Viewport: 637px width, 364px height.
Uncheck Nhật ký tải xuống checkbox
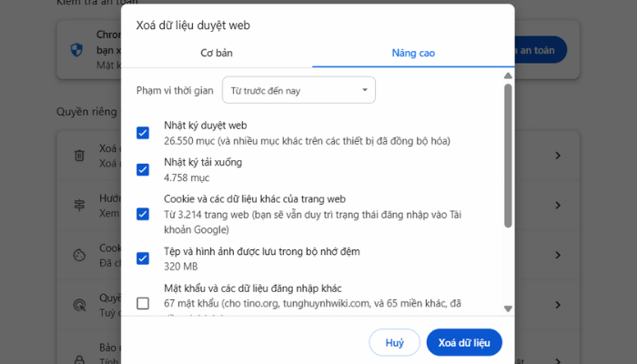[143, 169]
